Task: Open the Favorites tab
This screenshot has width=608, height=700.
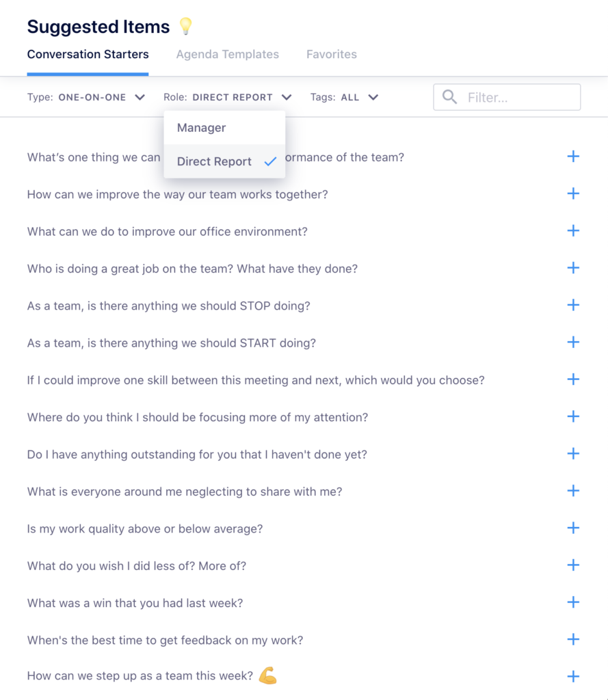Action: point(332,54)
